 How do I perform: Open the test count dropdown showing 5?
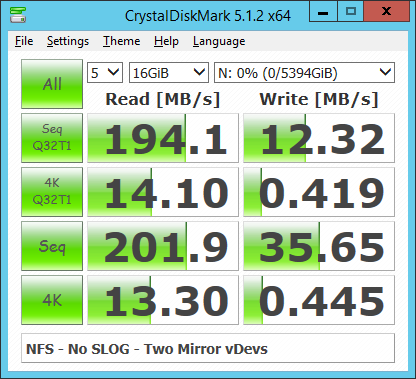pos(105,72)
